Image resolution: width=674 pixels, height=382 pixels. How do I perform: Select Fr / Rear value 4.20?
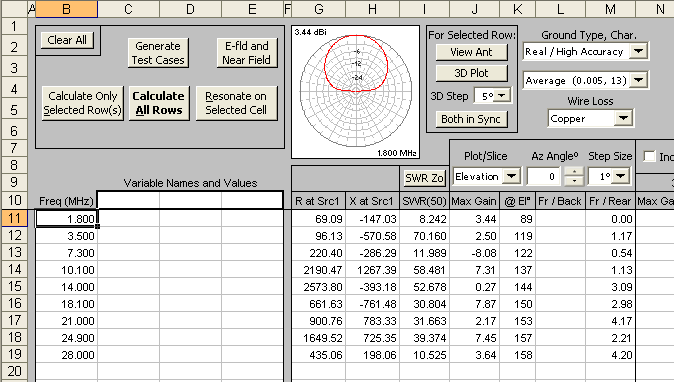(x=610, y=355)
